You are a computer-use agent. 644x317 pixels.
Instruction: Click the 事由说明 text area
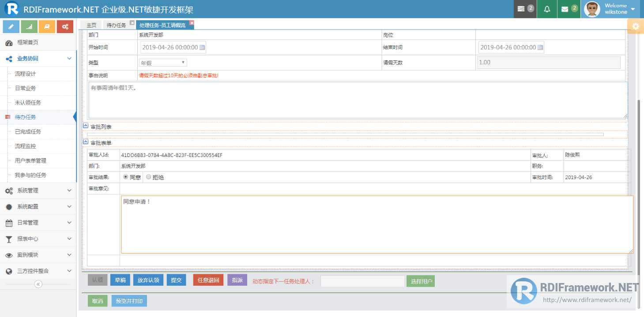point(358,100)
